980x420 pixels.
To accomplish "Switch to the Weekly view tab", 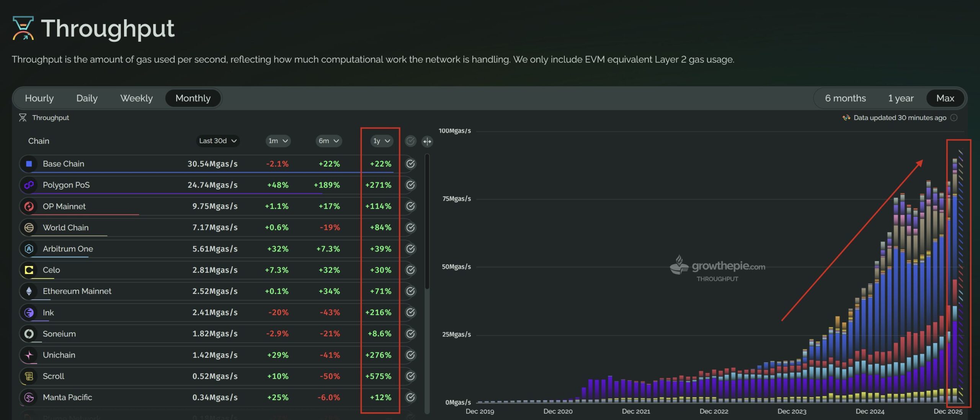I will [136, 98].
